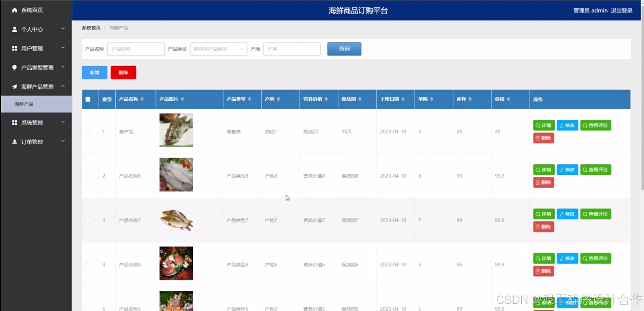Click 查看评论 for 产品名称8
The height and width of the screenshot is (311, 644).
click(595, 170)
